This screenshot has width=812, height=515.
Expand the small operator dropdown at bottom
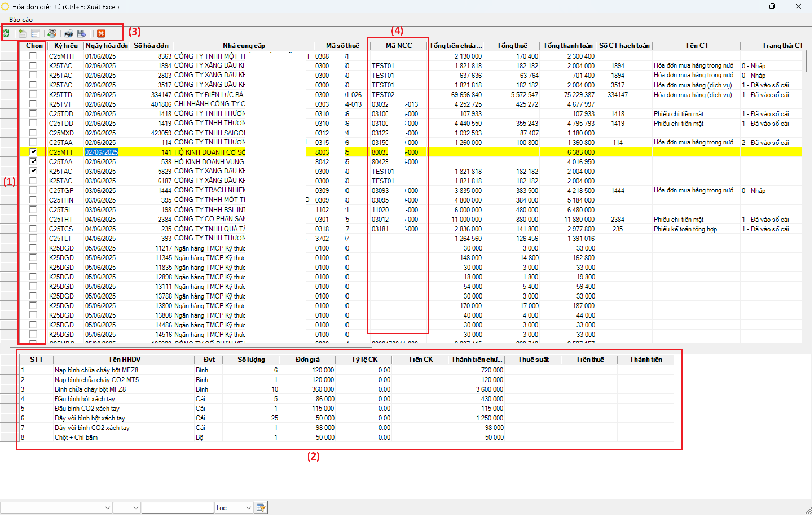tap(136, 508)
